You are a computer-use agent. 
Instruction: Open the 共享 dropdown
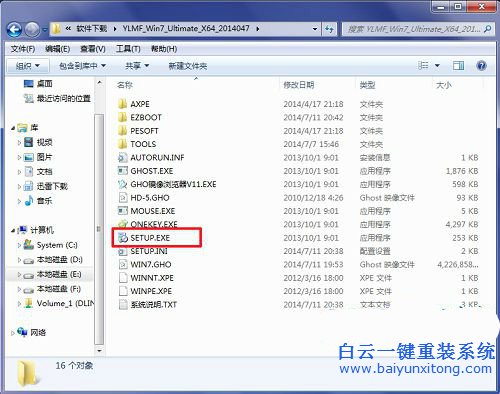click(x=137, y=66)
